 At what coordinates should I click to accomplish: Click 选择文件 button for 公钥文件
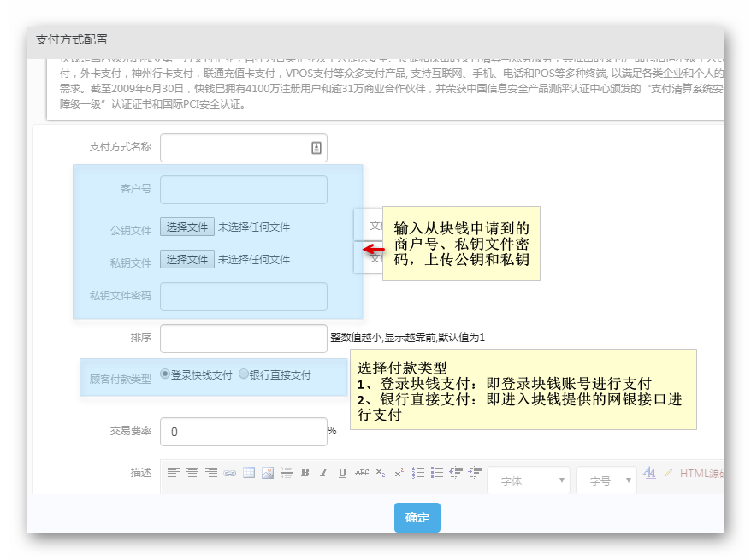pyautogui.click(x=187, y=227)
